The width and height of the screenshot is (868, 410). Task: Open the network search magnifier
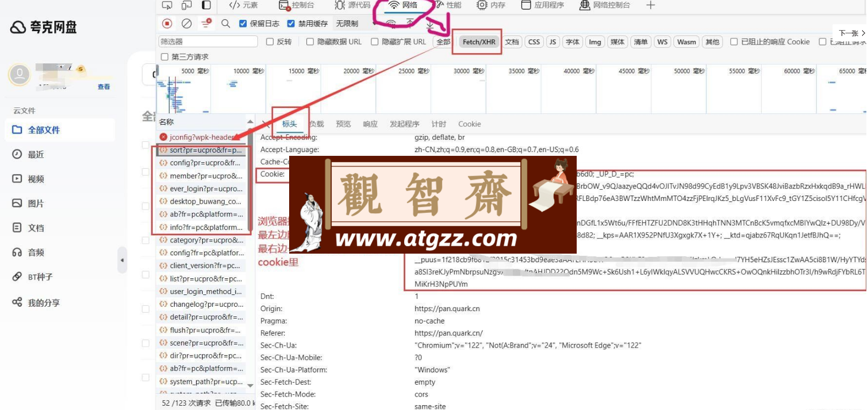(x=226, y=24)
